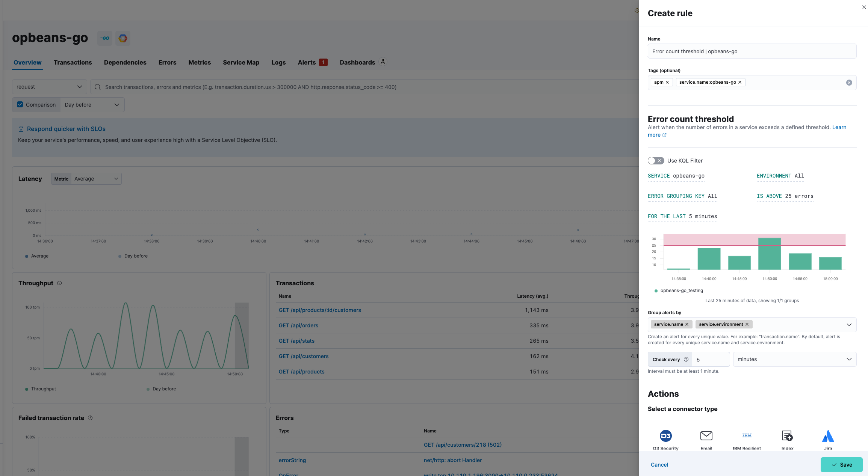The width and height of the screenshot is (868, 476).
Task: Enable the Use KQL Filter switch
Action: point(656,161)
